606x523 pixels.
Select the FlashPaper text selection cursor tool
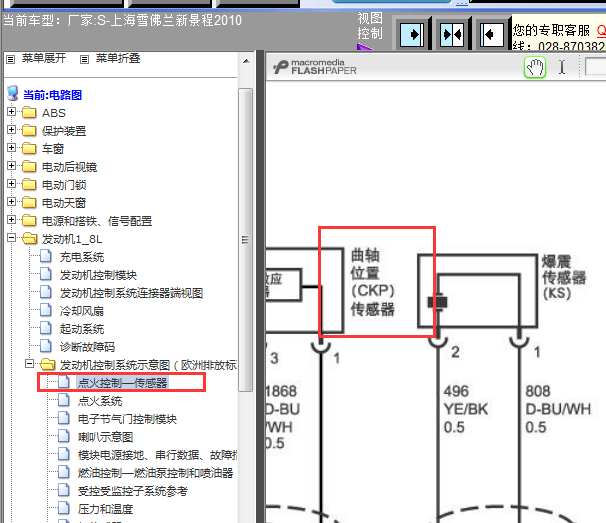[562, 67]
